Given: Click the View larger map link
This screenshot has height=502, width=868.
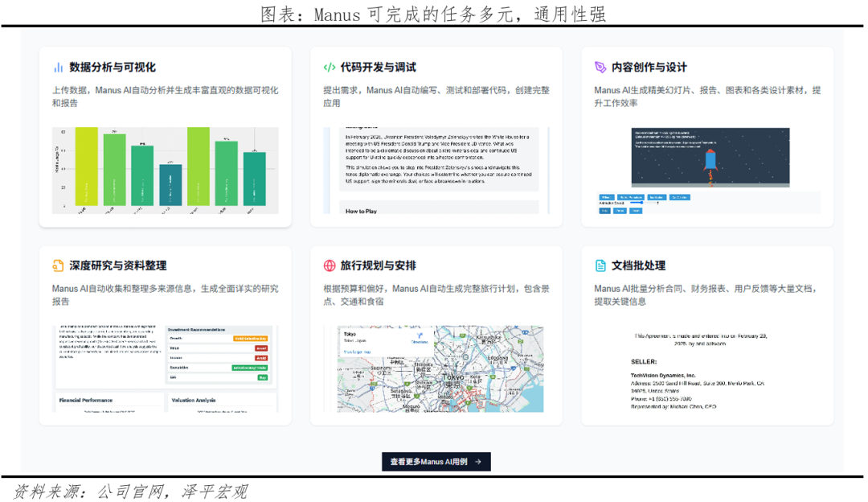Looking at the screenshot, I should coord(357,352).
